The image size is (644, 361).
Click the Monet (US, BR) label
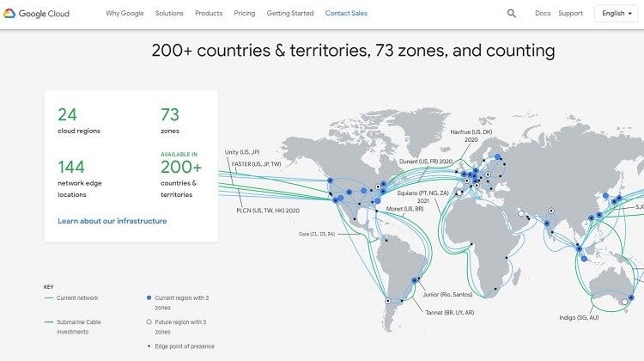point(404,209)
